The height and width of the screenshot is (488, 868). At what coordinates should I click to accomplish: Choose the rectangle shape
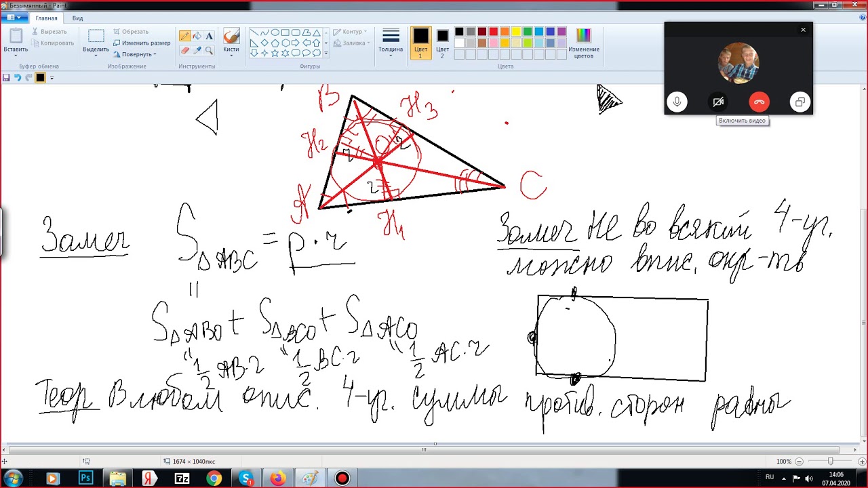coord(285,33)
